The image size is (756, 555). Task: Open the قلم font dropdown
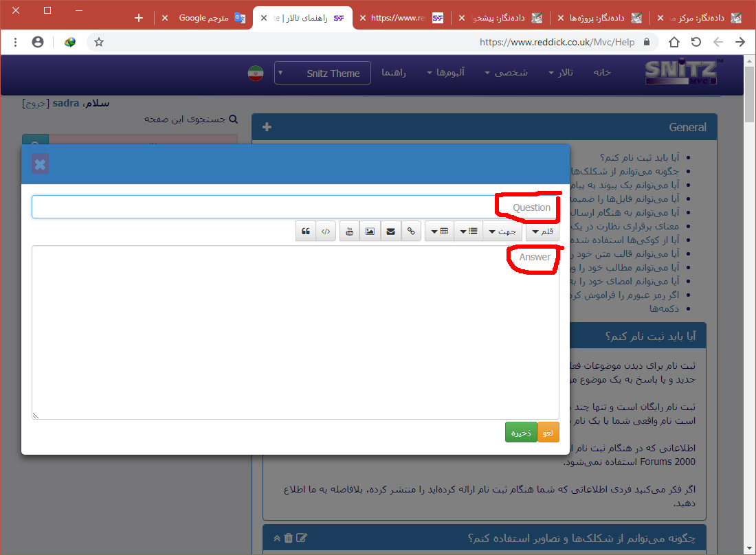[x=542, y=231]
